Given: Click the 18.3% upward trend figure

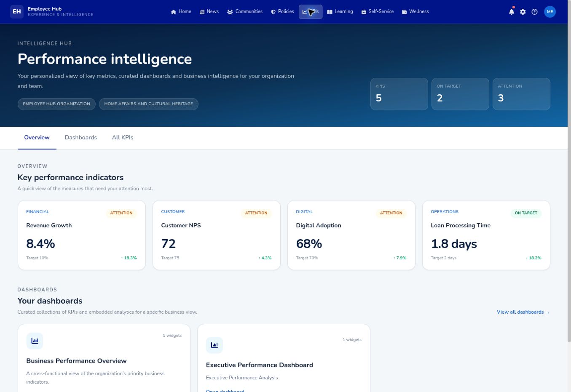Looking at the screenshot, I should pyautogui.click(x=129, y=258).
